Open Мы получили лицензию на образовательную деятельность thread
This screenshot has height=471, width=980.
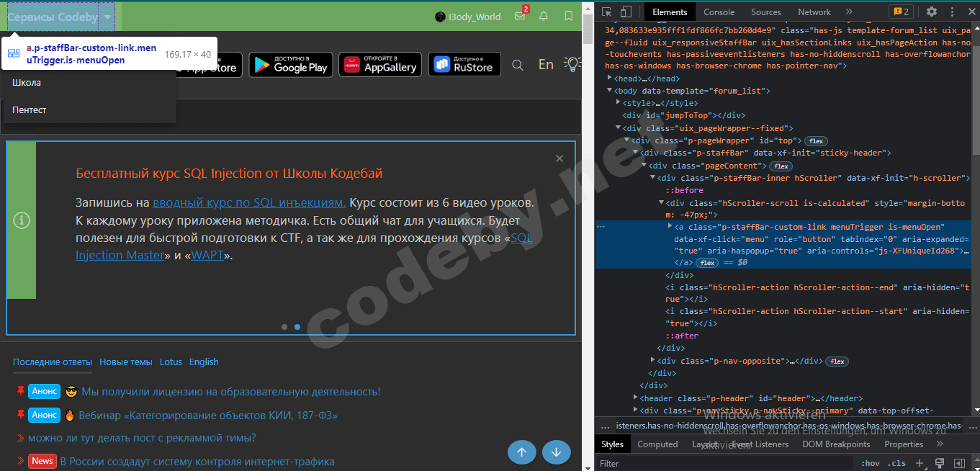pos(230,392)
